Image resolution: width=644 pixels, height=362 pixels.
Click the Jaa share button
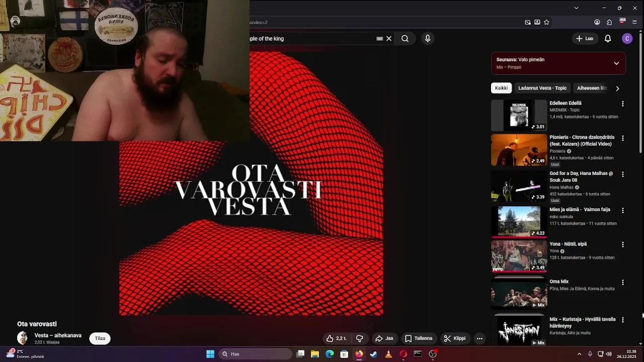pyautogui.click(x=384, y=338)
